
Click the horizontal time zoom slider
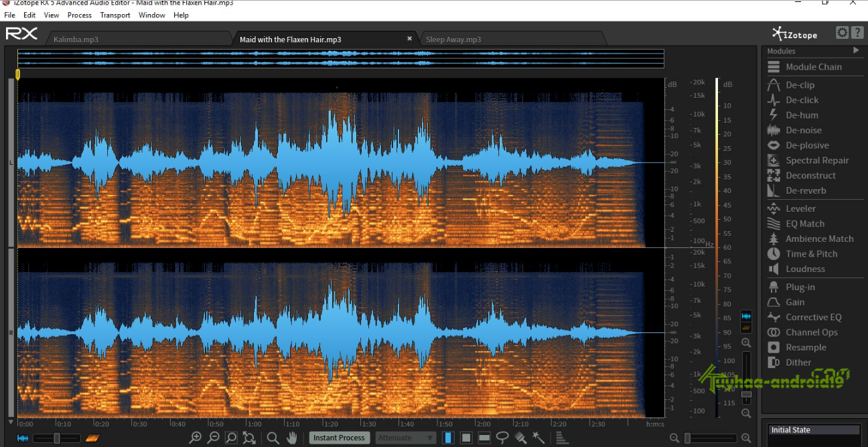click(711, 438)
